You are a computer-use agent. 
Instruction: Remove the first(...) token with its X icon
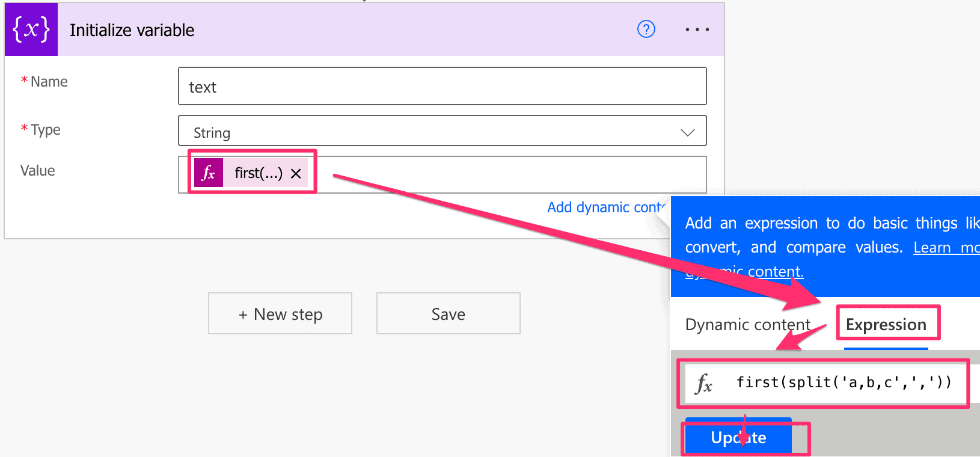click(x=295, y=173)
